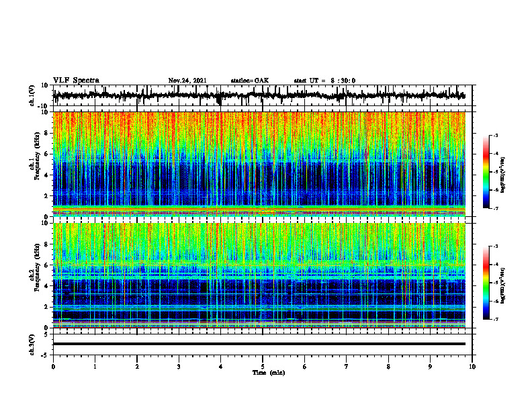Click the "-3" label on ch.1 color bar
The image size is (532, 411).
(496, 135)
